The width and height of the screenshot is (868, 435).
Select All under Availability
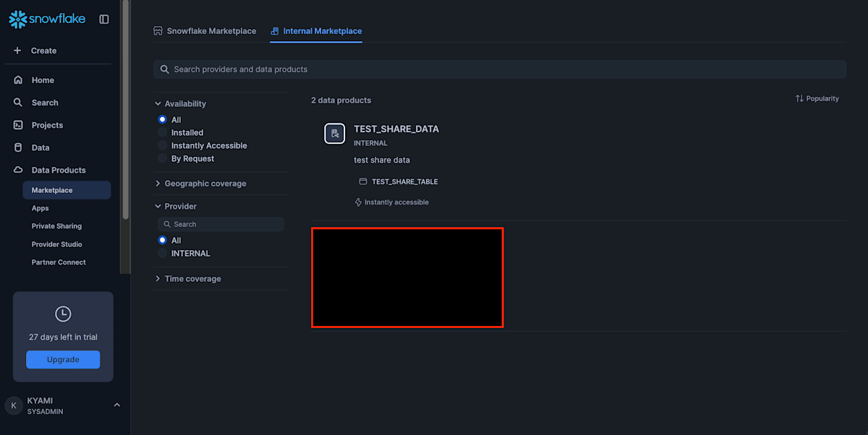[x=163, y=120]
